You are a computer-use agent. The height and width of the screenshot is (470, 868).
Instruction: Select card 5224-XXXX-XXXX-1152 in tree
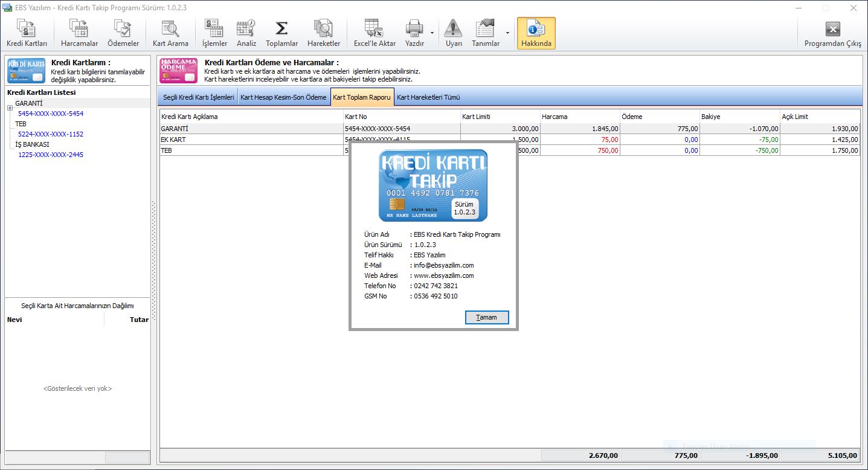click(51, 134)
